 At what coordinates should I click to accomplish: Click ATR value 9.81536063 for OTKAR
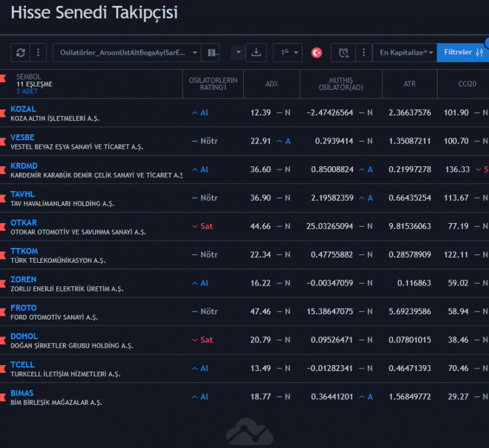click(410, 226)
